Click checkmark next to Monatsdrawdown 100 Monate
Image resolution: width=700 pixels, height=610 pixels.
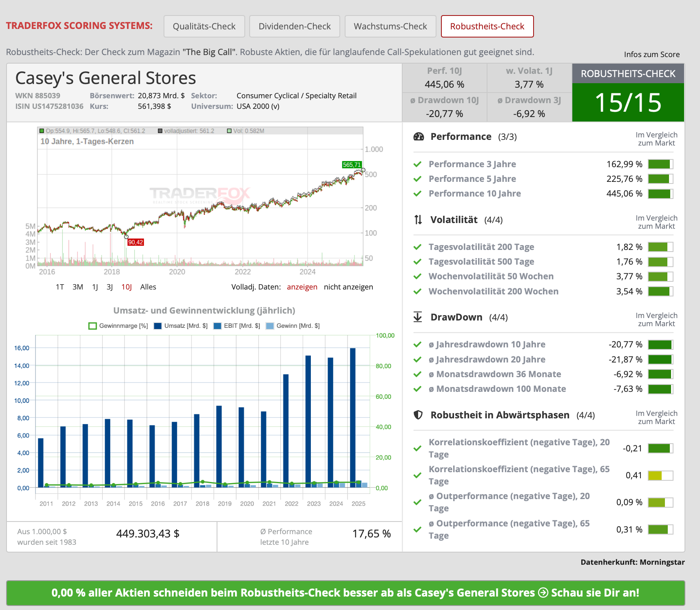click(x=417, y=389)
